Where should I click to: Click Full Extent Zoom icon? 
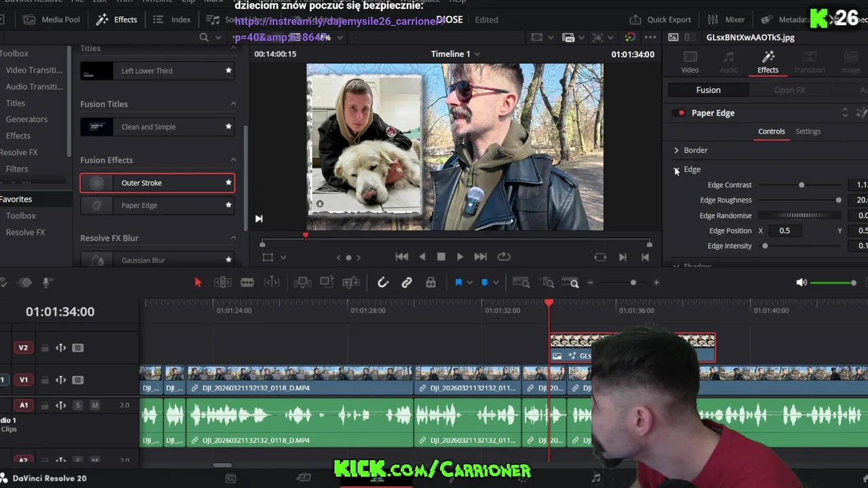pyautogui.click(x=521, y=283)
